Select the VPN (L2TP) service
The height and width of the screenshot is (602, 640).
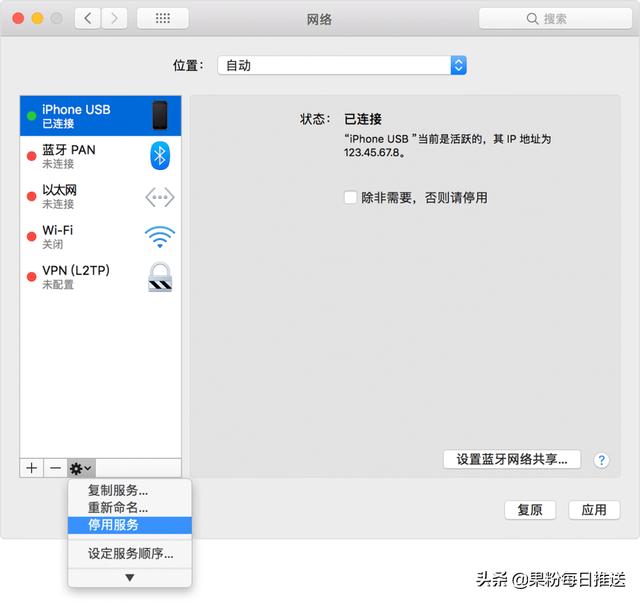[100, 277]
